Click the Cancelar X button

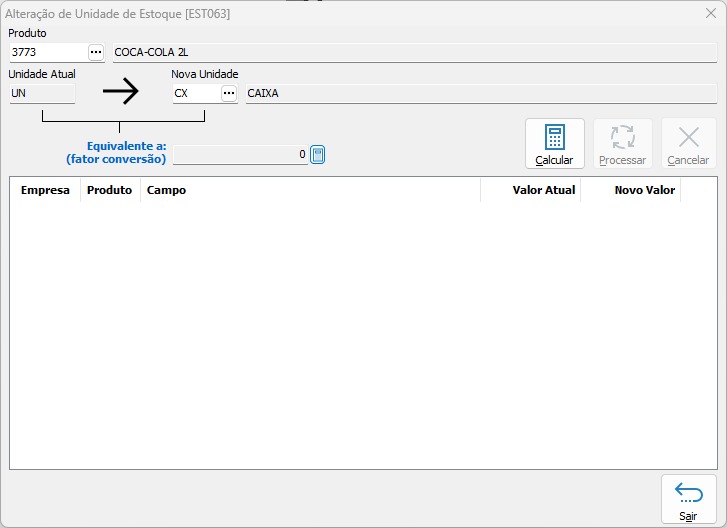(688, 144)
